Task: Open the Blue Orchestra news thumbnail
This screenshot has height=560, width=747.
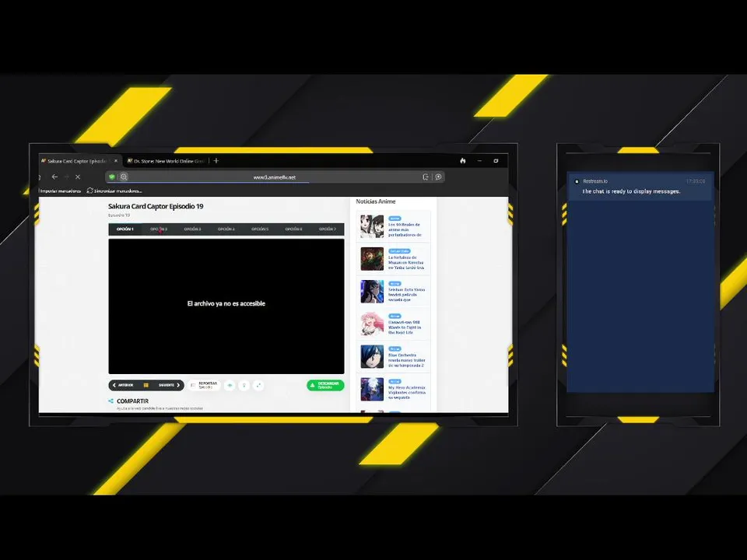Action: pyautogui.click(x=372, y=357)
